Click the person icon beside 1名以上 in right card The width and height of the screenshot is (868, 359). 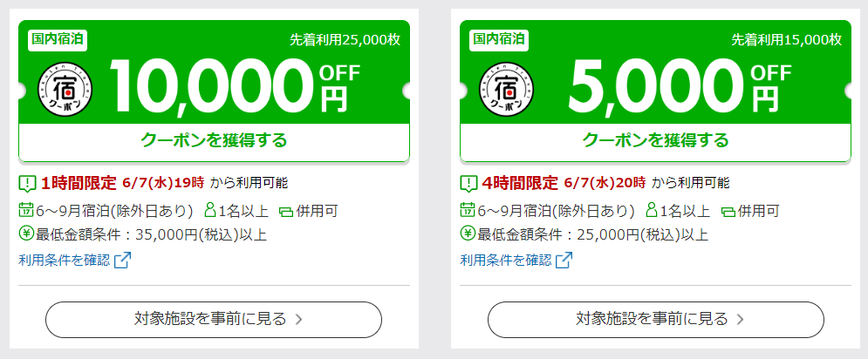(653, 210)
